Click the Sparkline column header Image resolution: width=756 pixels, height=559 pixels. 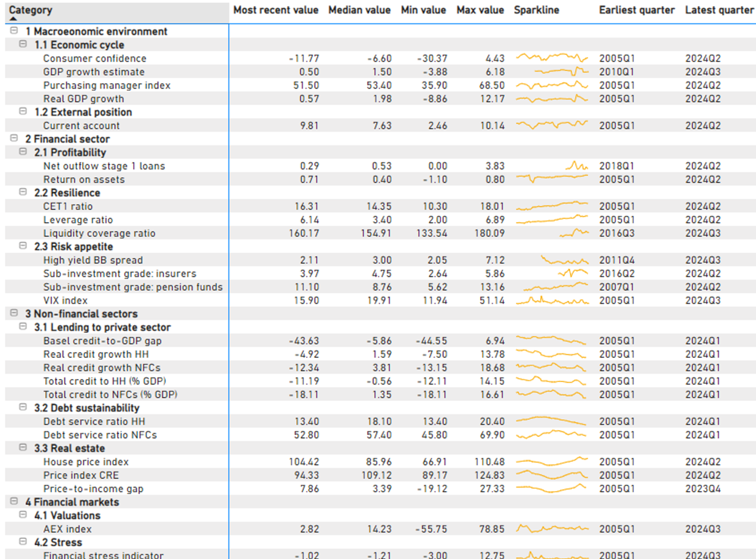pos(536,10)
